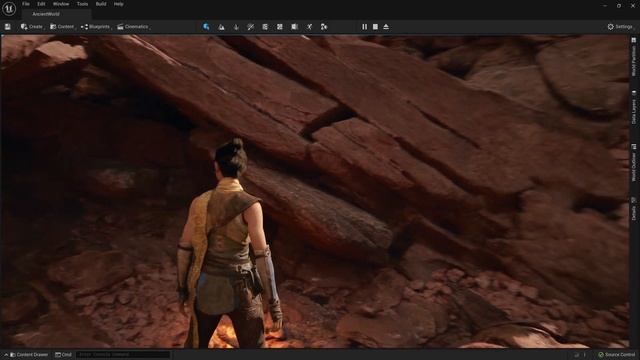Open the Cinematics dropdown

[x=133, y=27]
